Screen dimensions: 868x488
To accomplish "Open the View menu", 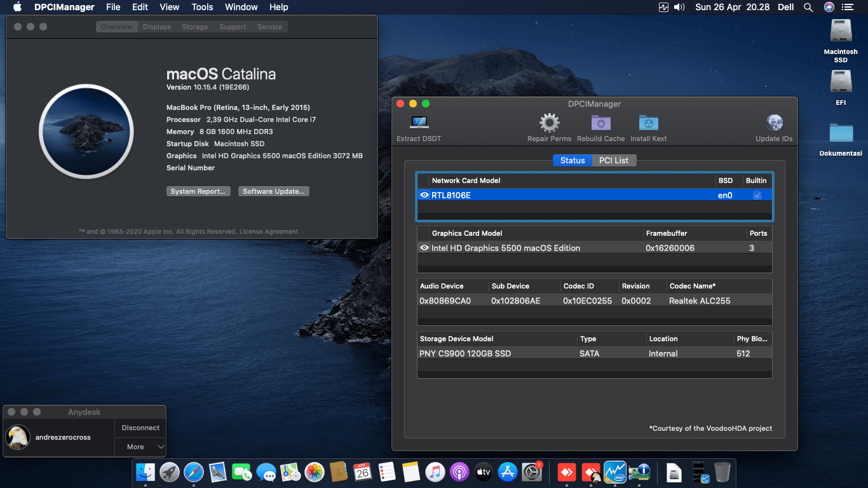I will [x=169, y=7].
